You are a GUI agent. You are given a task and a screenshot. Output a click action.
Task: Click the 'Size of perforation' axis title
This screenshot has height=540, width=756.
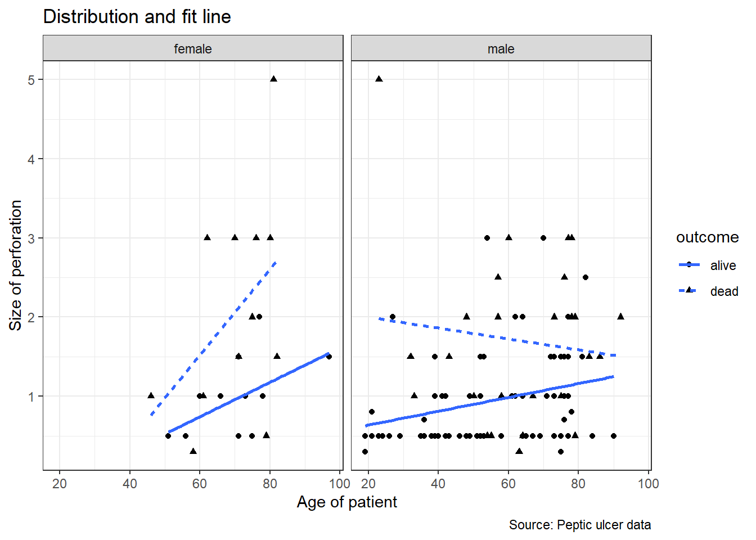(16, 265)
